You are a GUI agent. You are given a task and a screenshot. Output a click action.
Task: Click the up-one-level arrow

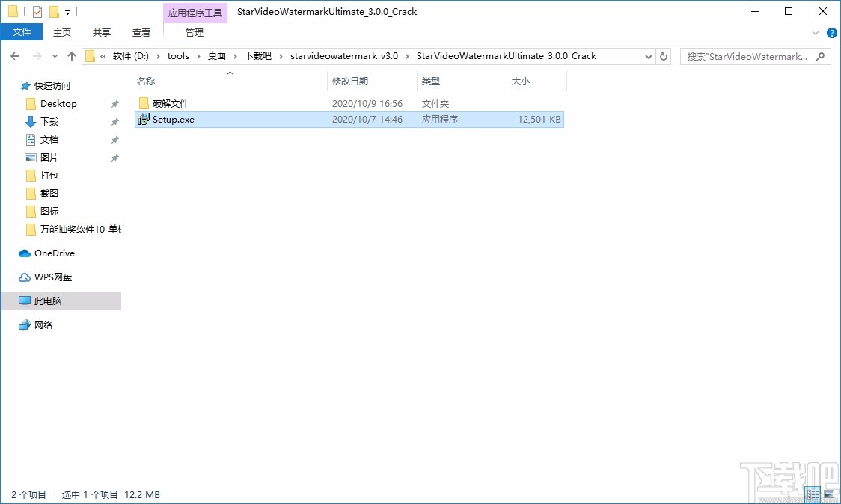point(71,55)
